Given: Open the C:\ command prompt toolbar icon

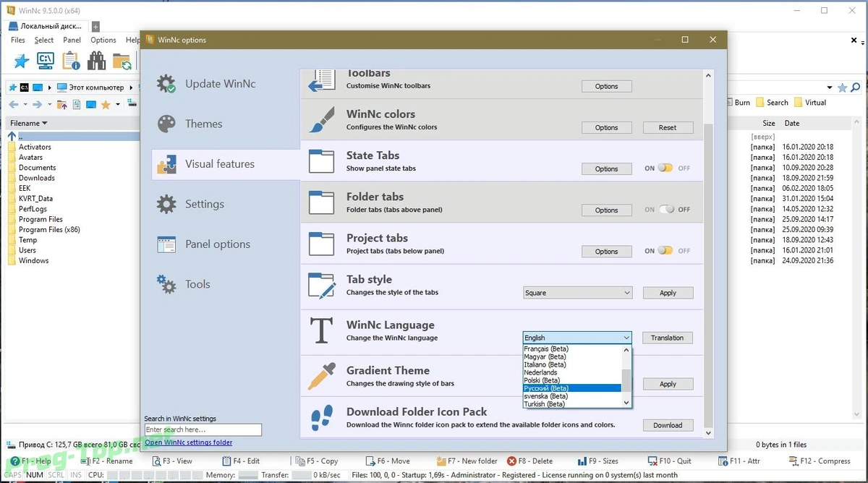Looking at the screenshot, I should click(46, 61).
